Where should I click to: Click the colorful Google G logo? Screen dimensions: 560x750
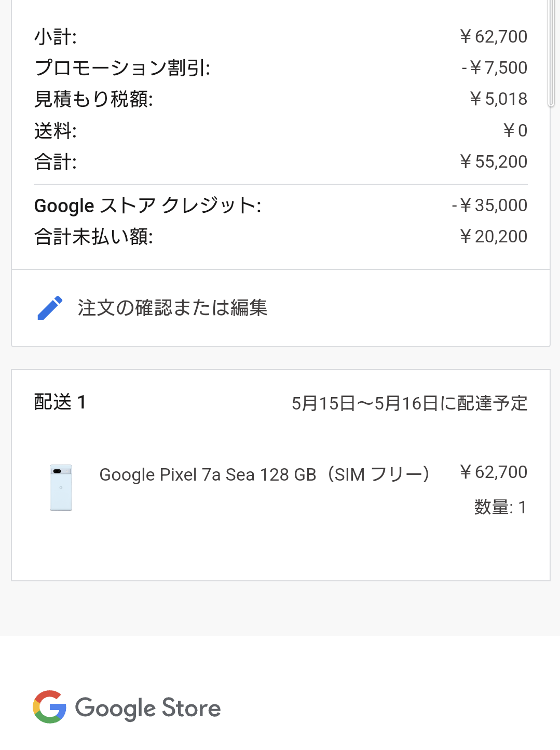coord(49,707)
